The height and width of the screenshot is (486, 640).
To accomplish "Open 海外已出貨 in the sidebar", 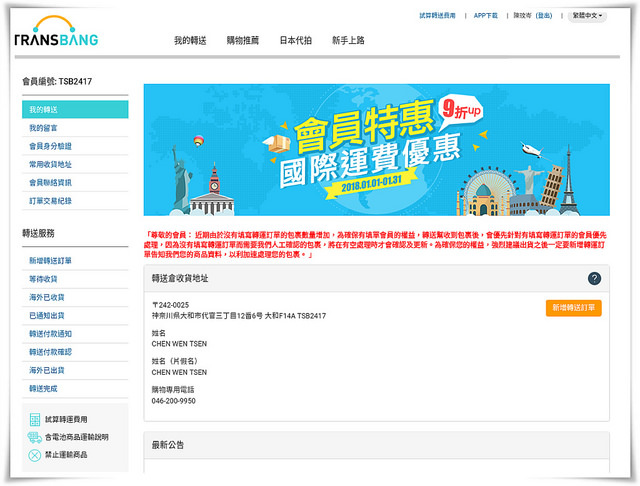I will coord(75,370).
